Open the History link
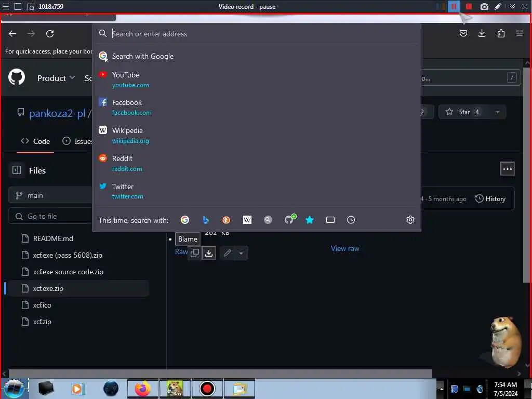The height and width of the screenshot is (399, 532). coord(490,199)
